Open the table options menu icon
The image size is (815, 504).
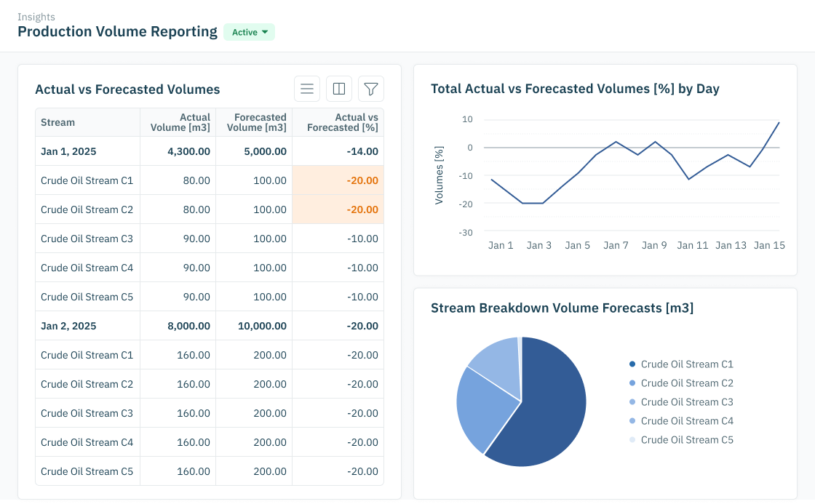click(x=307, y=88)
